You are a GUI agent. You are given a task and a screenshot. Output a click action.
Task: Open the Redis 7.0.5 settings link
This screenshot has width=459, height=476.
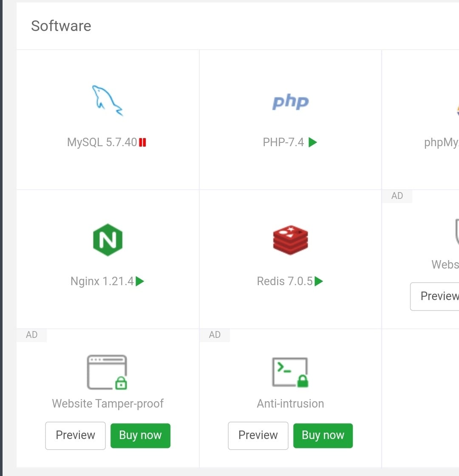(x=285, y=281)
